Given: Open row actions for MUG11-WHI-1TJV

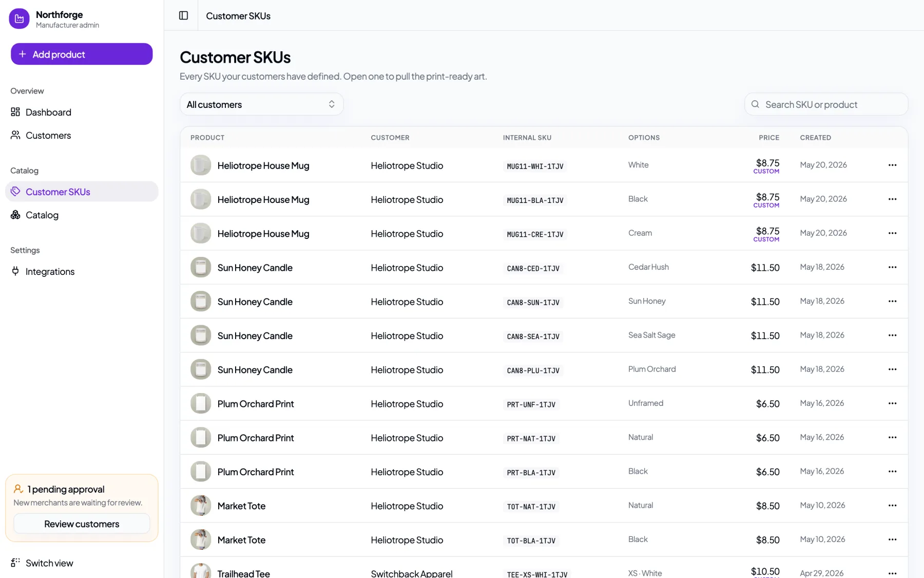Looking at the screenshot, I should (x=892, y=165).
